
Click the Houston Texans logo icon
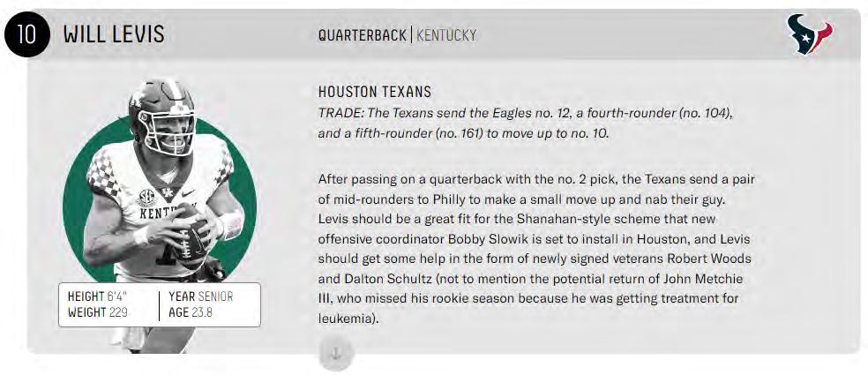(x=810, y=34)
